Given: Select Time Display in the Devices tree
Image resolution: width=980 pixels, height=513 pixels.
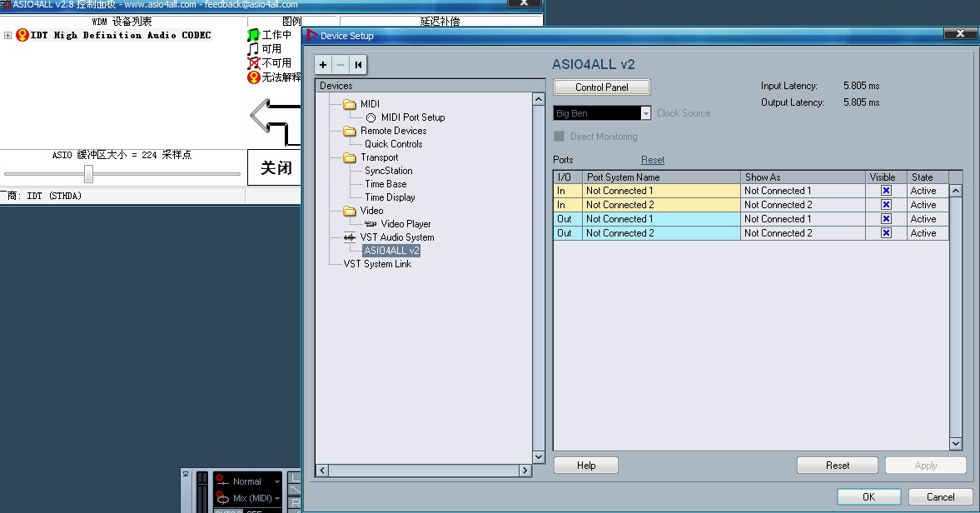Looking at the screenshot, I should coord(390,197).
